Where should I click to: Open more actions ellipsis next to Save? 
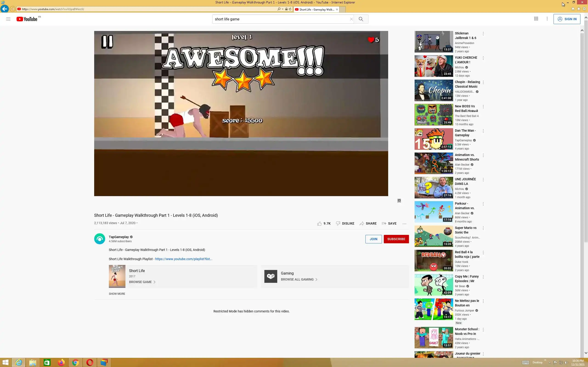tap(404, 224)
